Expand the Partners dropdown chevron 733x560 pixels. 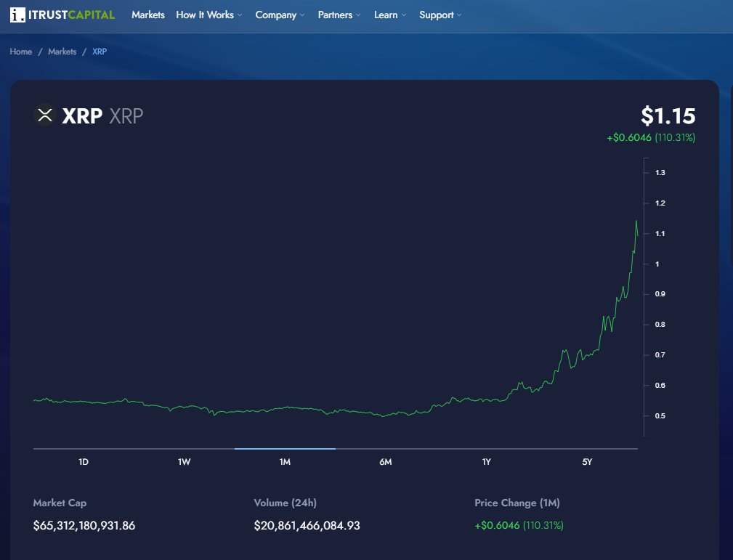point(359,15)
